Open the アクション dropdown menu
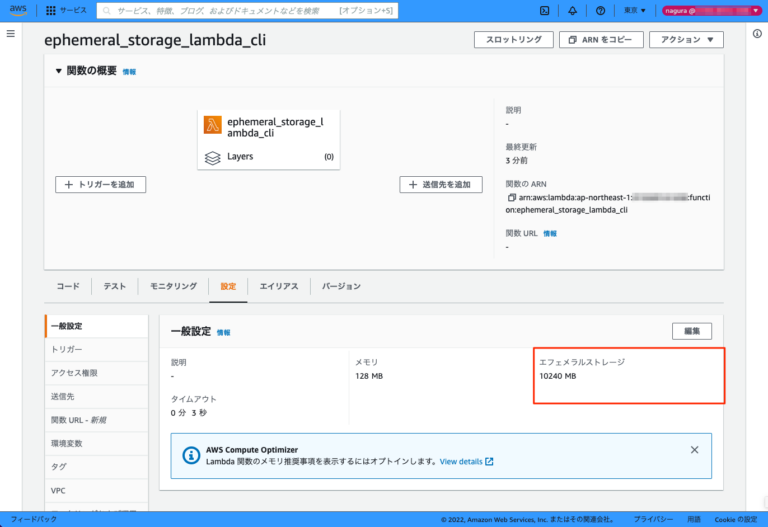The height and width of the screenshot is (527, 768). [686, 40]
